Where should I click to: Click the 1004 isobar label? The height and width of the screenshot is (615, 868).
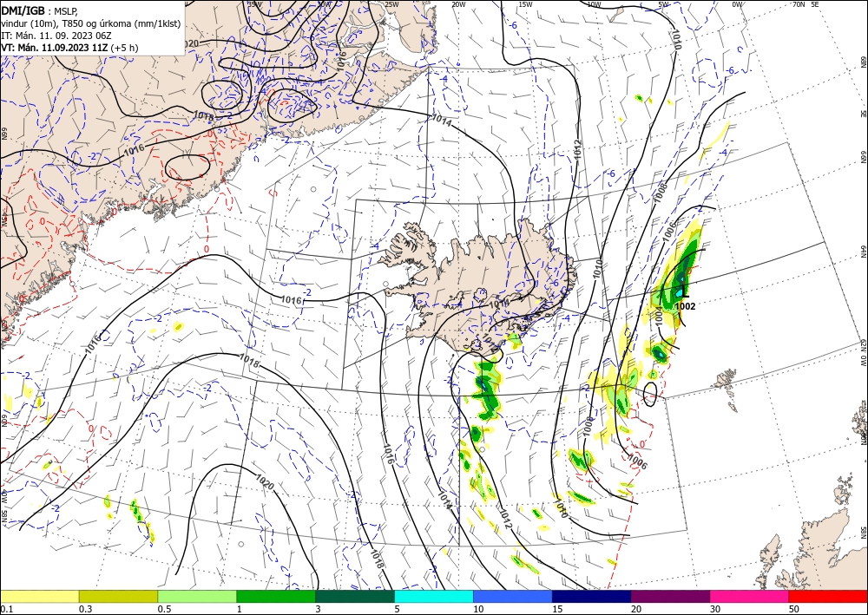[x=658, y=317]
